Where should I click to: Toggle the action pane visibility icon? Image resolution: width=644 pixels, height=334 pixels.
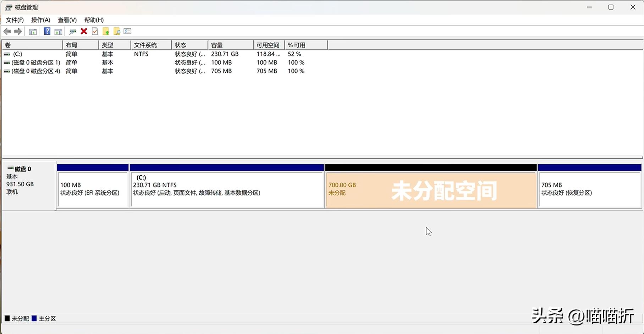[x=58, y=31]
